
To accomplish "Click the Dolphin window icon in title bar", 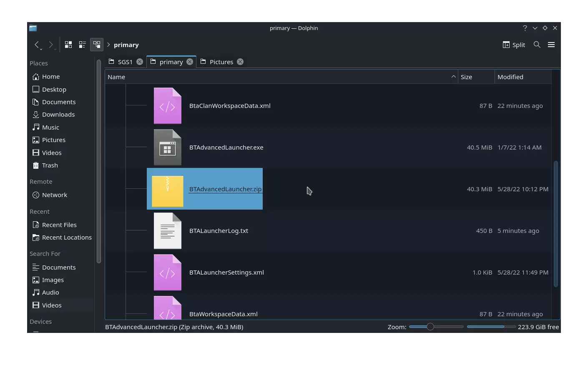I will click(33, 28).
